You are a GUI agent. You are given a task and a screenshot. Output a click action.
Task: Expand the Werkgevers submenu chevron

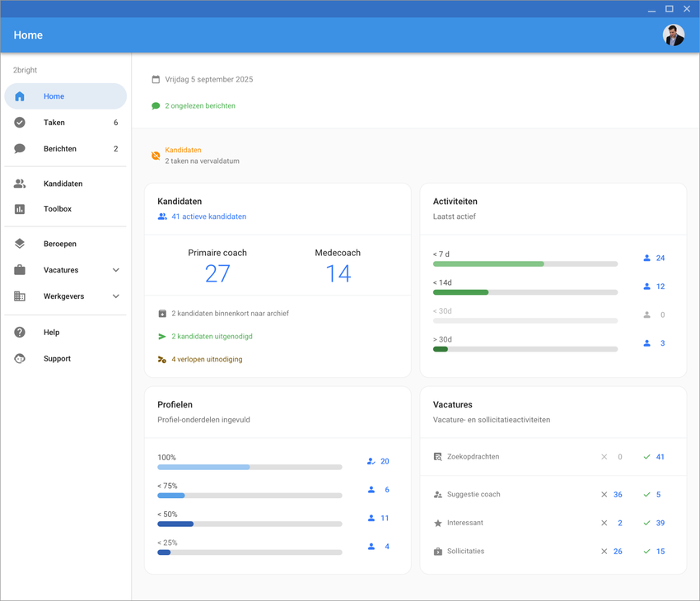coord(116,296)
